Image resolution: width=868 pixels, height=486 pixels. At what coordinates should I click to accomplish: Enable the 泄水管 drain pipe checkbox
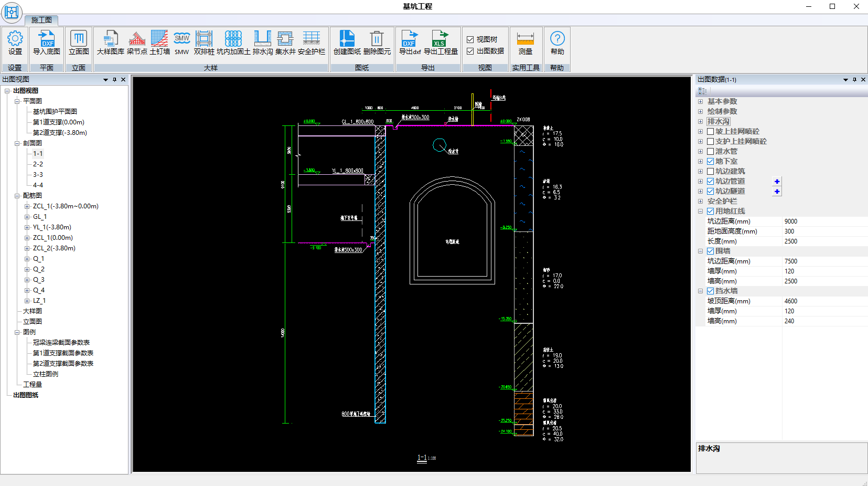[710, 151]
